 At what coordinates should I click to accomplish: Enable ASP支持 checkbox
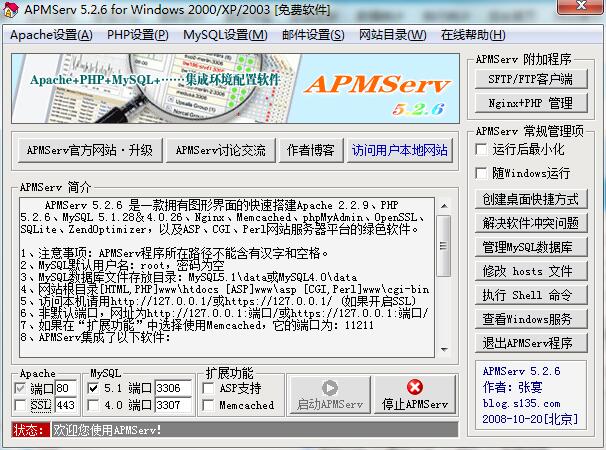pos(208,388)
